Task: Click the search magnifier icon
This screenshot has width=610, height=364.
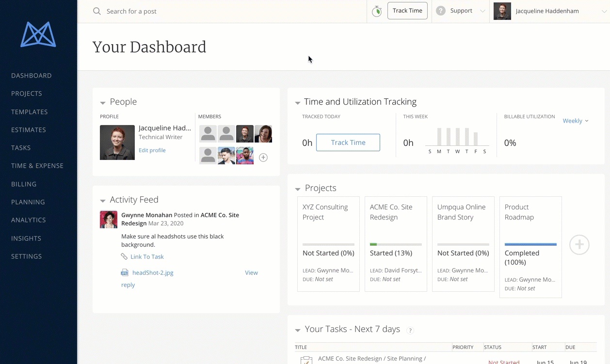Action: pyautogui.click(x=97, y=11)
